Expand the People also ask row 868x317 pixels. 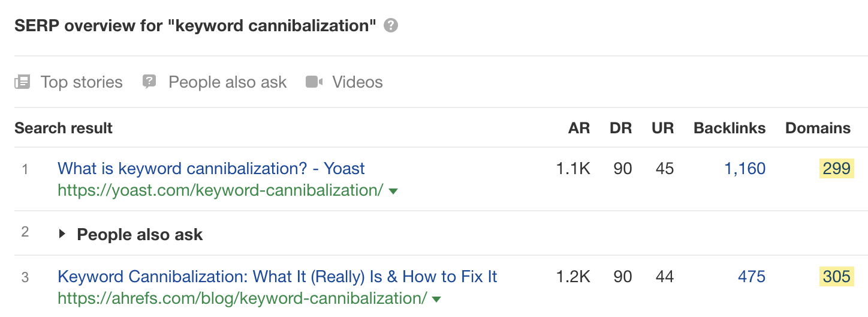tap(62, 234)
